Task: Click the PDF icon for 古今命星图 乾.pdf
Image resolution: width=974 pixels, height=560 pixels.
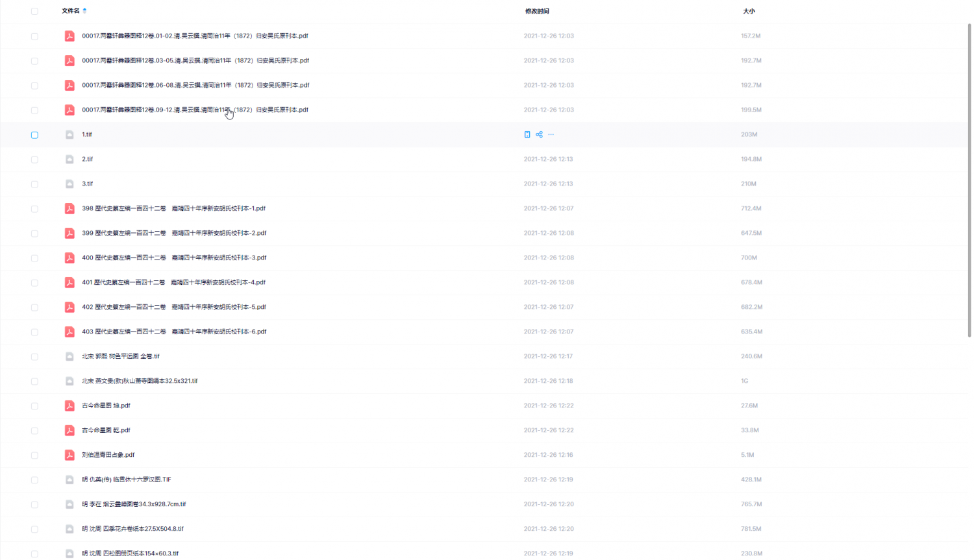Action: coord(69,430)
